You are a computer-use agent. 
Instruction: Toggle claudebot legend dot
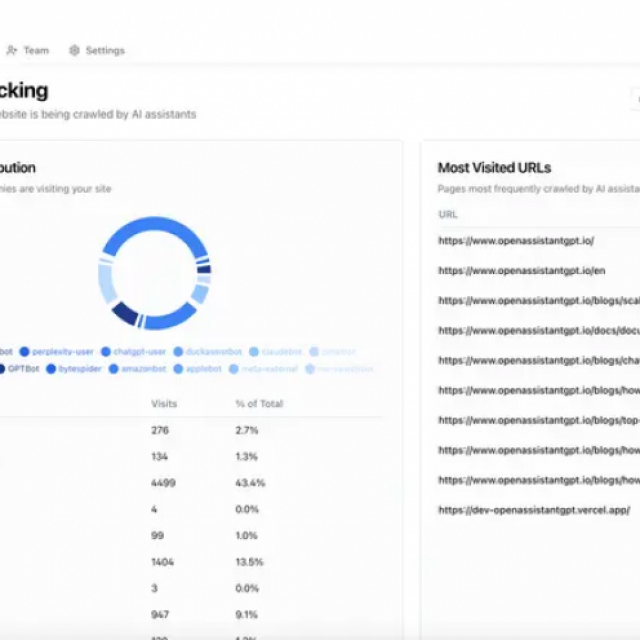[x=254, y=351]
